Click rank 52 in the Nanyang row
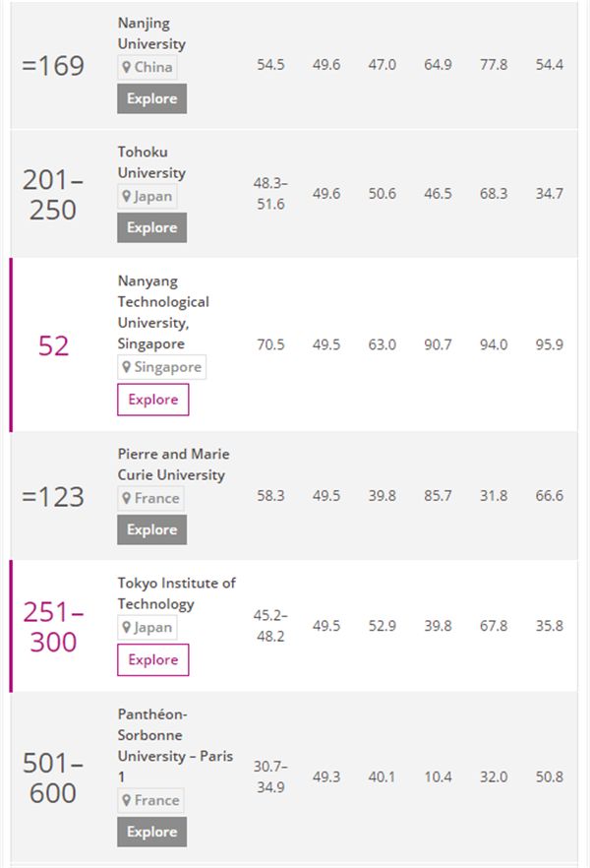590x868 pixels. coord(54,345)
